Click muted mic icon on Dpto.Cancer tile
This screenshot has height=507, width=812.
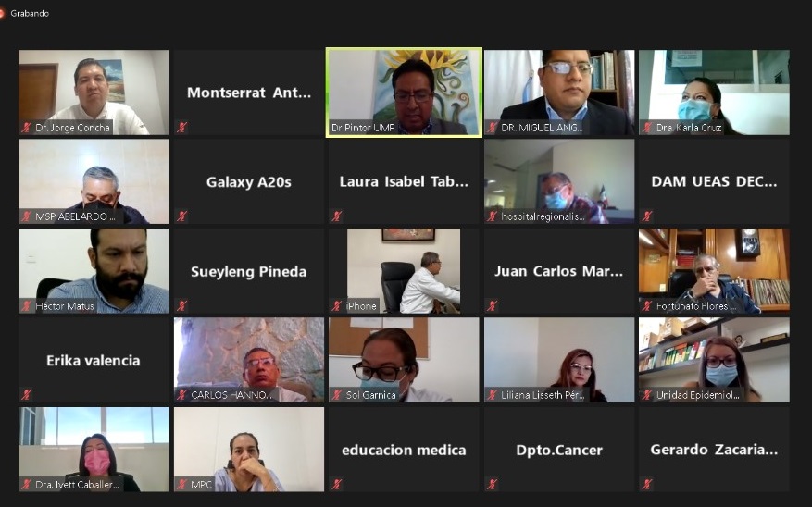tap(492, 484)
